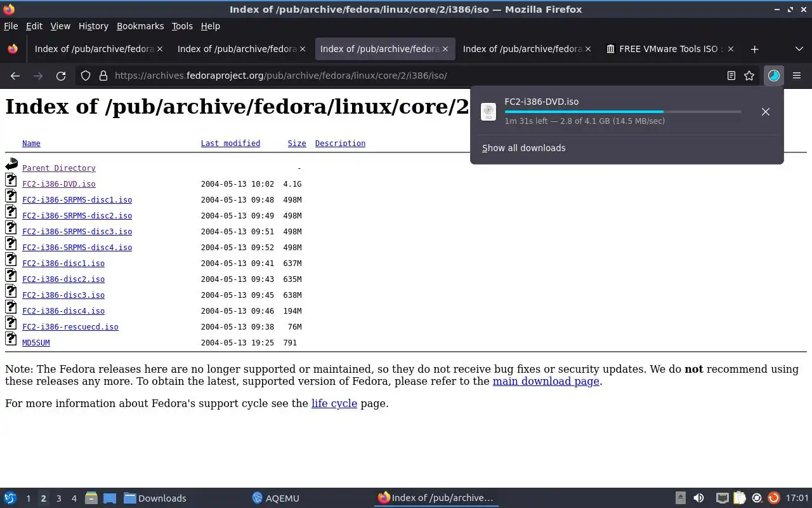Image resolution: width=812 pixels, height=508 pixels.
Task: Click the downloads progress toolbar icon
Action: pyautogui.click(x=773, y=76)
